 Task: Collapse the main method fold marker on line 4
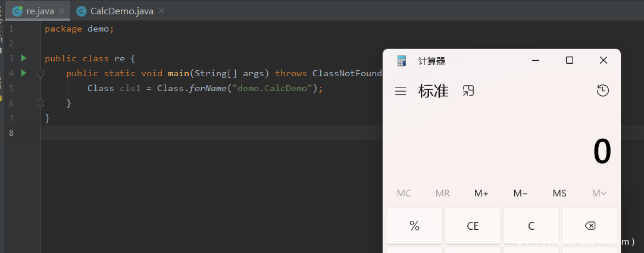[40, 73]
